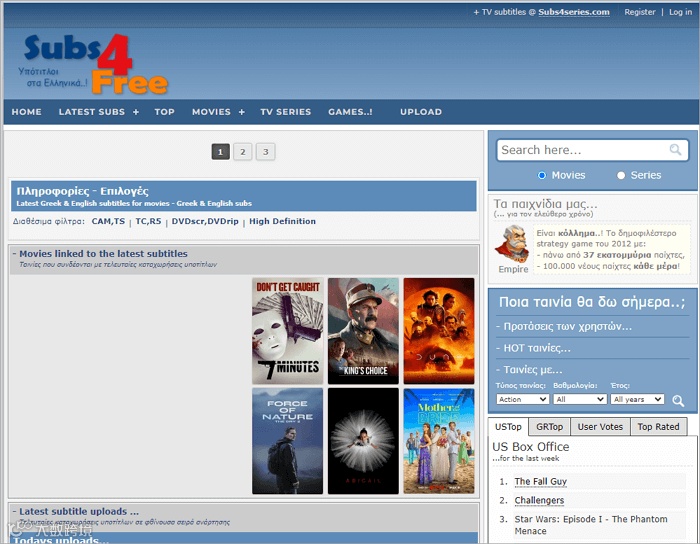Screen dimensions: 700x544
Task: Click the Empire label under the game icon
Action: point(513,269)
